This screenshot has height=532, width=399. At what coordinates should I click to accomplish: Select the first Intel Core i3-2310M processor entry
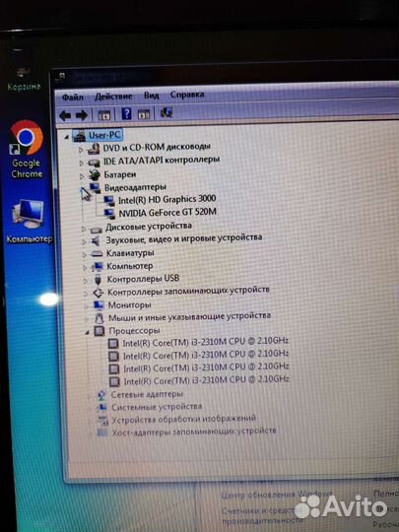pyautogui.click(x=205, y=342)
